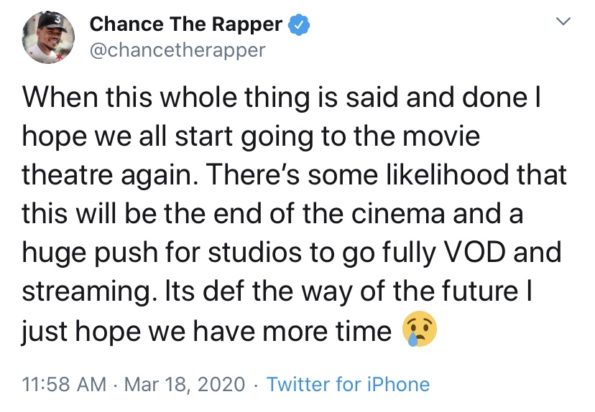
Task: Expand the tweet options chevron
Action: point(564,21)
